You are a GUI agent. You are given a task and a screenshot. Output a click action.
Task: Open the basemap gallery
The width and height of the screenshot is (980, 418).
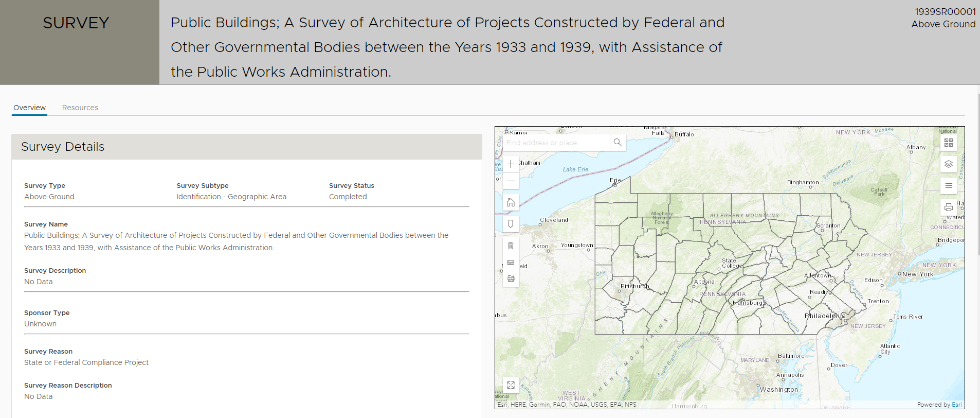pos(949,143)
